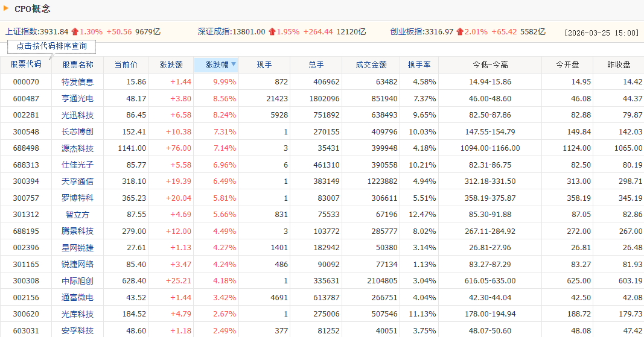Image resolution: width=644 pixels, height=337 pixels.
Task: Open stock 智立方 link
Action: 78,214
